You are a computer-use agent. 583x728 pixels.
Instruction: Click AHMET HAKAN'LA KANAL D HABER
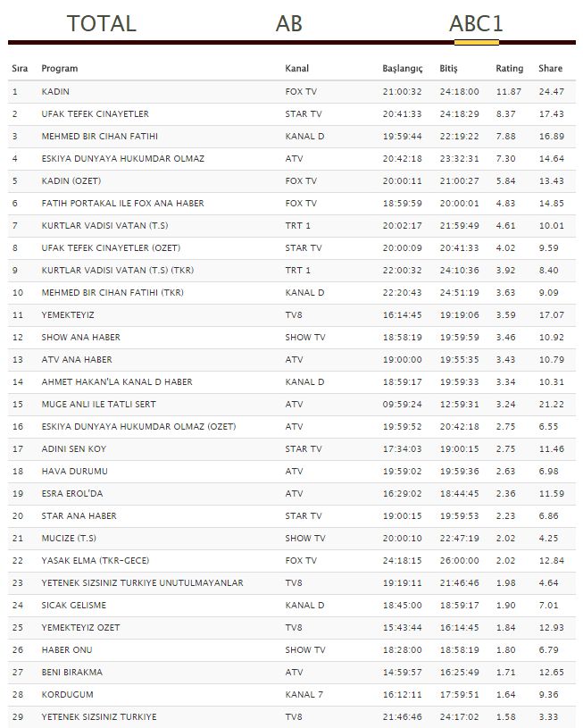coord(117,381)
